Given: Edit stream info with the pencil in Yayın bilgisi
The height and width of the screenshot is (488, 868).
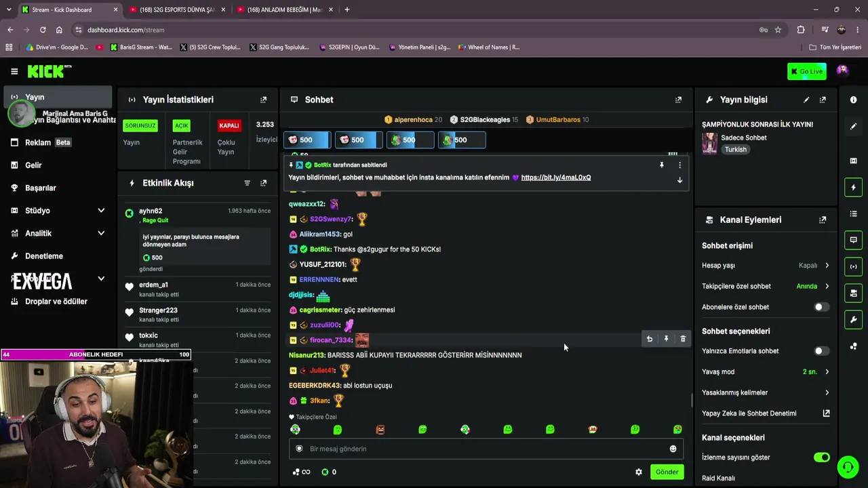Looking at the screenshot, I should (x=806, y=100).
